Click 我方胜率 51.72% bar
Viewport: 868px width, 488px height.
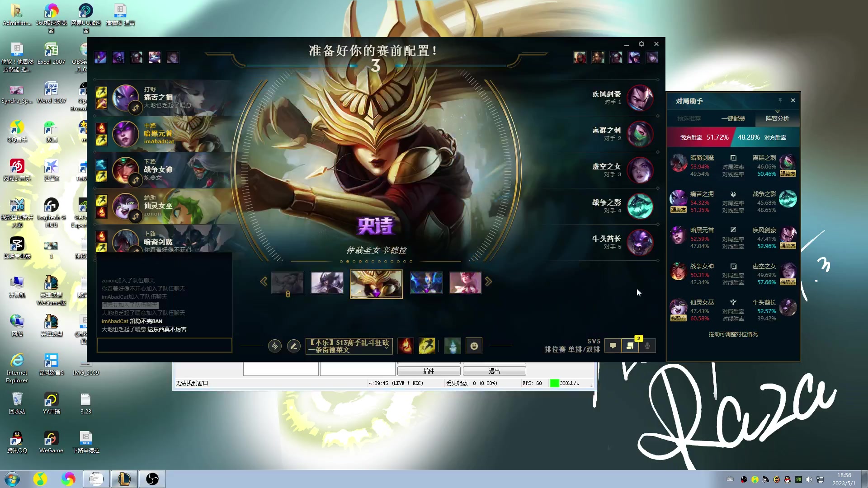point(700,137)
